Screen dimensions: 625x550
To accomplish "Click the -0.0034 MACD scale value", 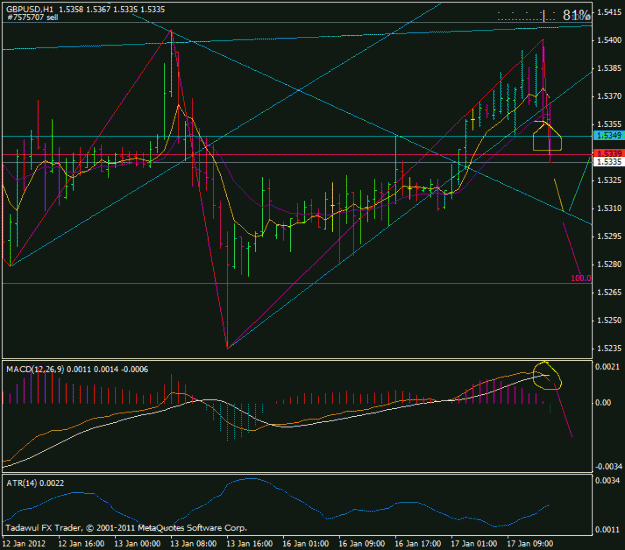I will pos(608,466).
